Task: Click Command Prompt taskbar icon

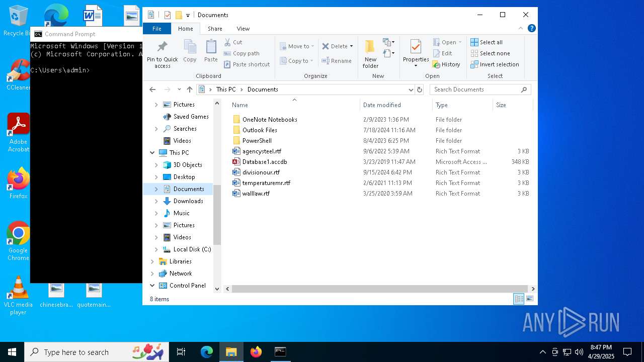Action: 280,352
